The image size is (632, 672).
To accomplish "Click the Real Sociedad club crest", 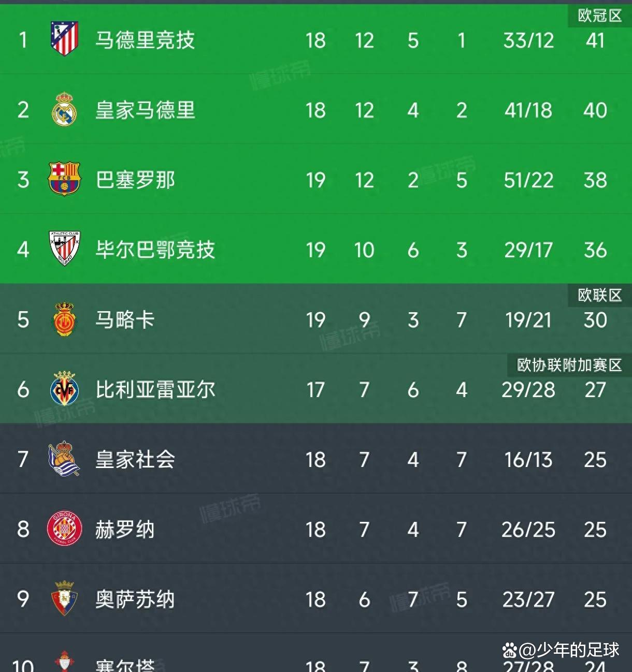I will pyautogui.click(x=64, y=459).
